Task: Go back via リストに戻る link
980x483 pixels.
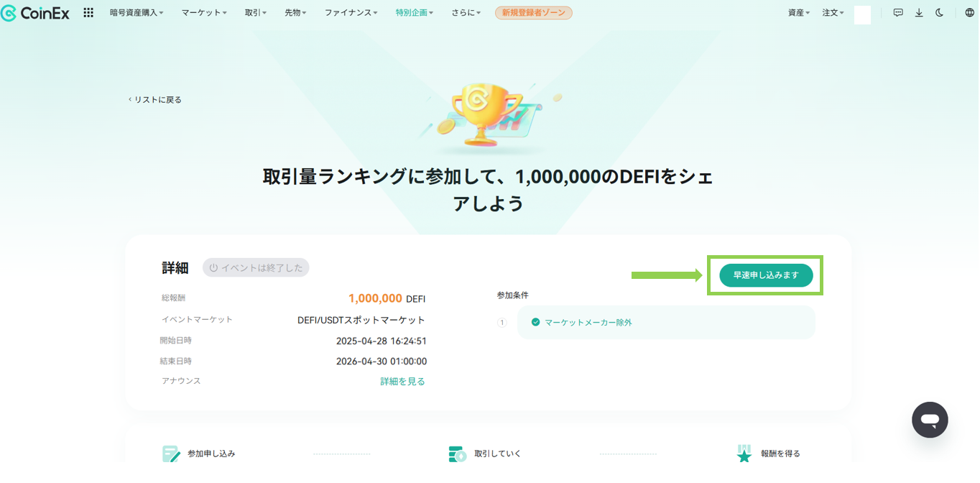Action: pyautogui.click(x=155, y=100)
